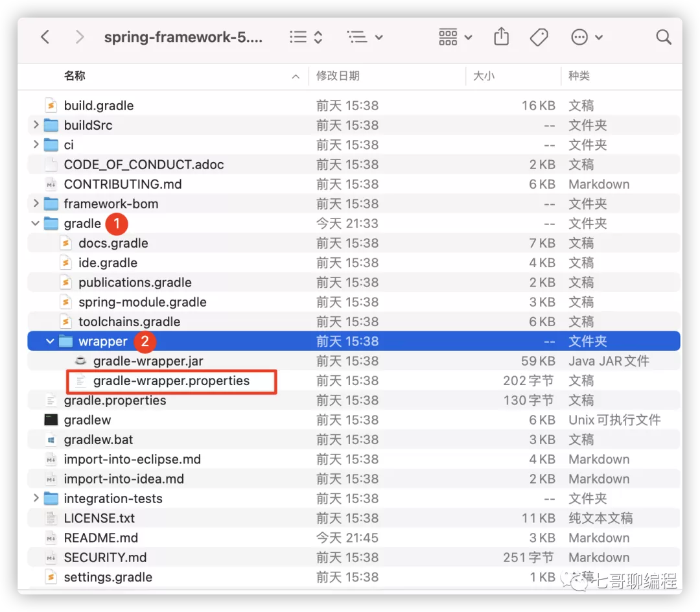This screenshot has height=612, width=700.
Task: Sort by the 种类 column header
Action: (579, 76)
